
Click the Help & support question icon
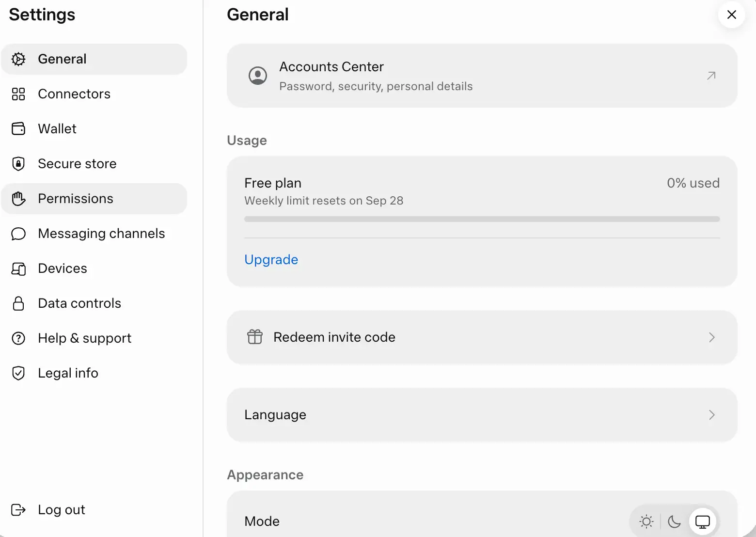(18, 338)
